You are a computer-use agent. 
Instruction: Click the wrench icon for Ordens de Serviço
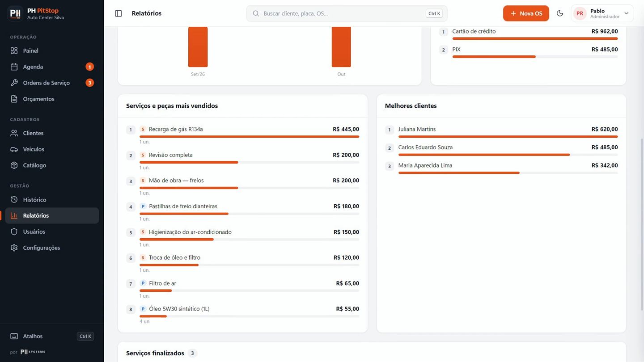click(14, 83)
